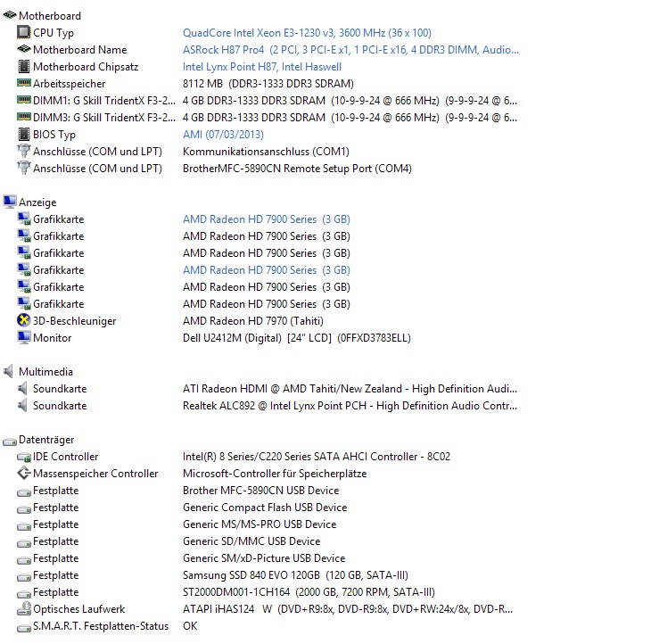This screenshot has height=644, width=659.
Task: Click the Arbeitsspeicher memory icon
Action: (x=23, y=83)
